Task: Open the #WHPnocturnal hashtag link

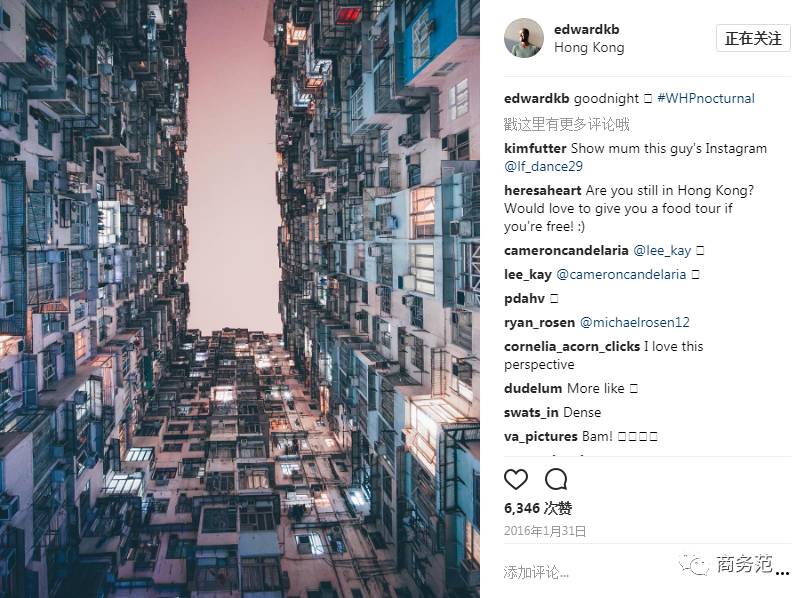Action: pyautogui.click(x=705, y=98)
